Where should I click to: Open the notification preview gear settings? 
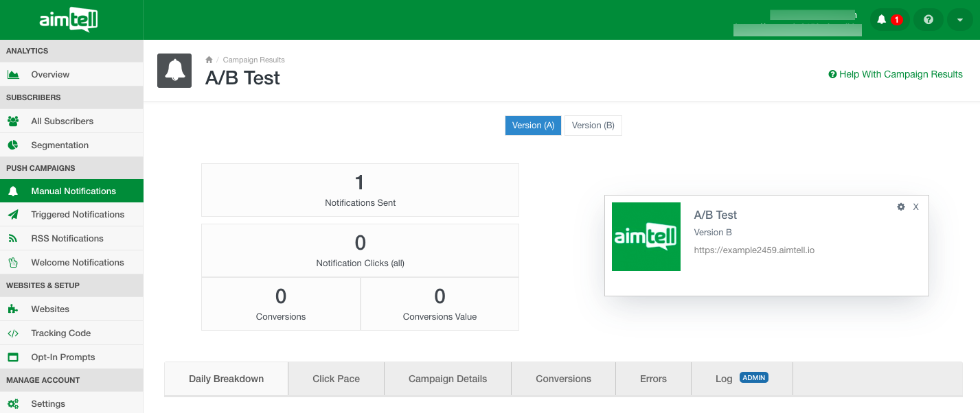pos(901,206)
